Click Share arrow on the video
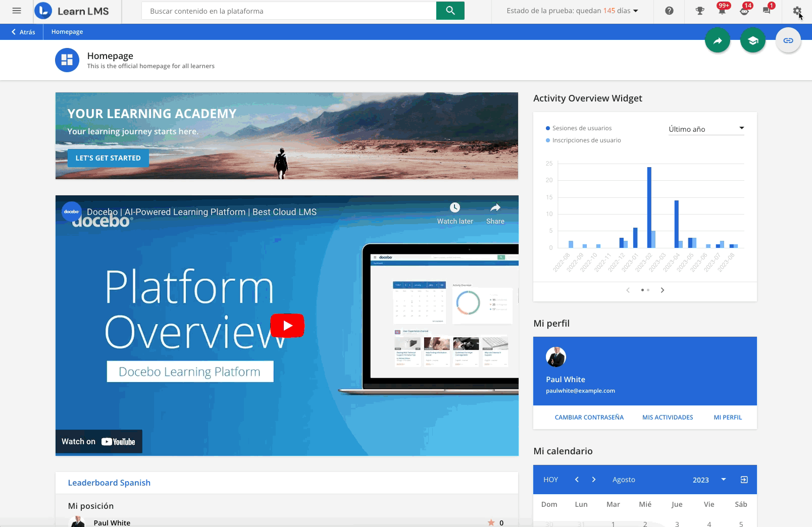 click(x=495, y=207)
